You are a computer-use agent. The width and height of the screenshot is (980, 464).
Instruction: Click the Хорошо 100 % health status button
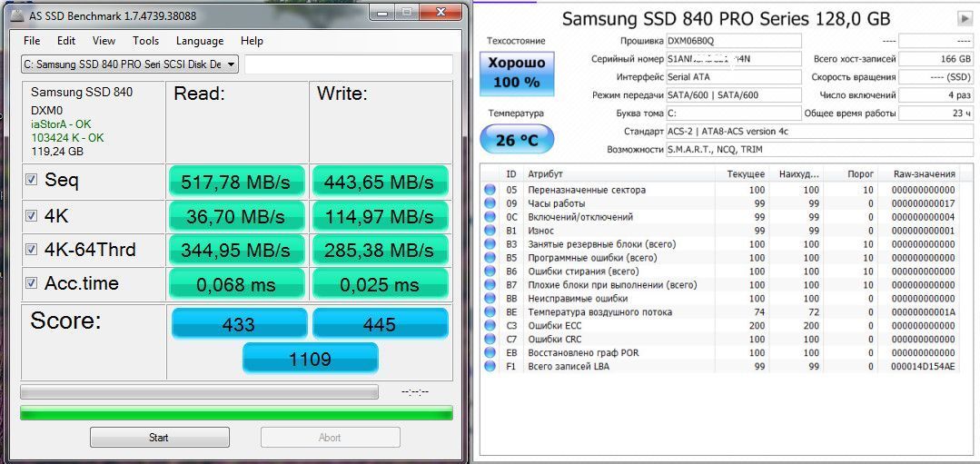tap(516, 73)
